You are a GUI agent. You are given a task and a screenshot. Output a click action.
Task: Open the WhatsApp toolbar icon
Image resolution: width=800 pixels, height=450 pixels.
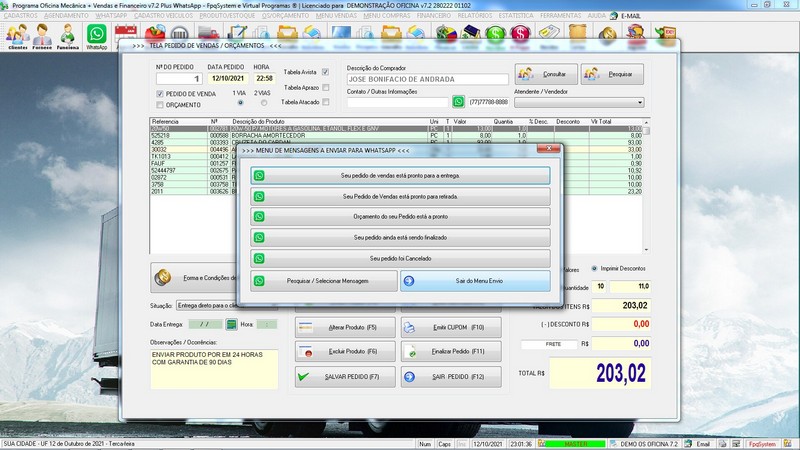pos(97,36)
